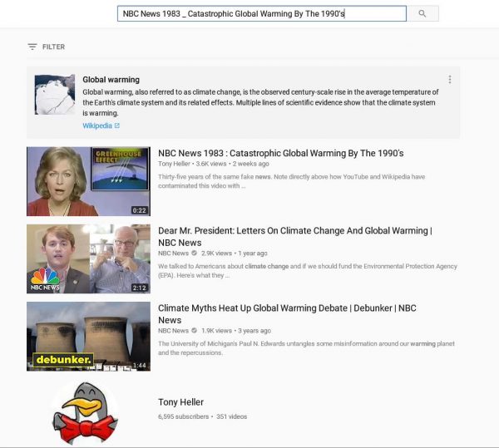The width and height of the screenshot is (499, 448).
Task: Click verified badge next to NBC News, 1.9K views
Action: (x=194, y=330)
